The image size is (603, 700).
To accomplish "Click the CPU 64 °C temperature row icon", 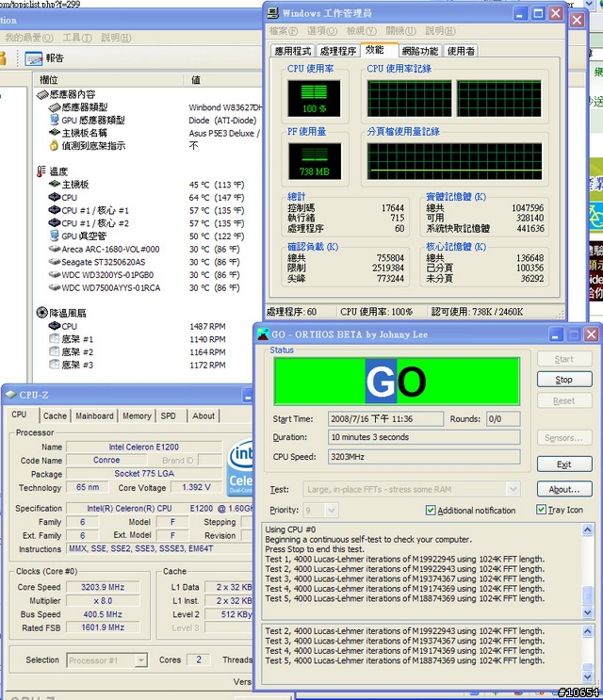I will click(x=55, y=197).
